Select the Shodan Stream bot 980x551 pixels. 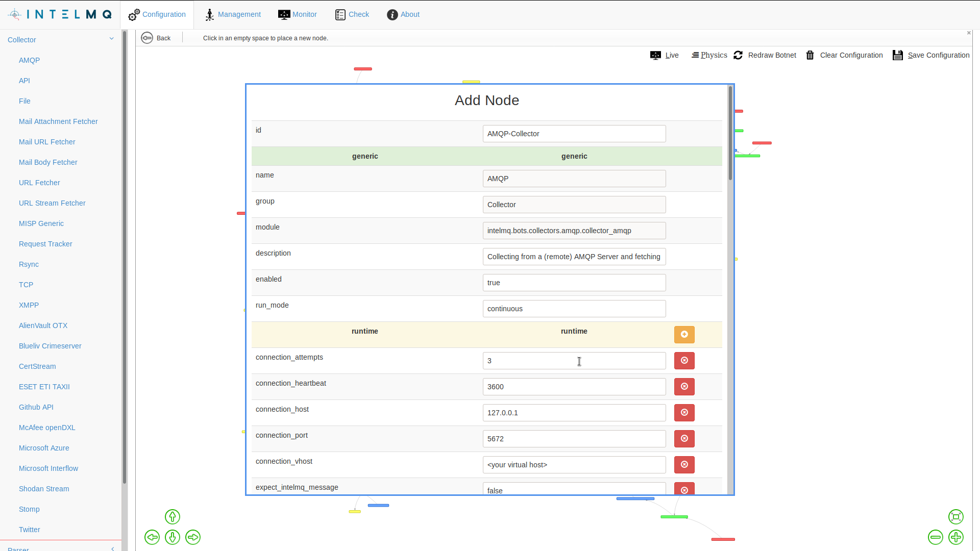(x=44, y=489)
